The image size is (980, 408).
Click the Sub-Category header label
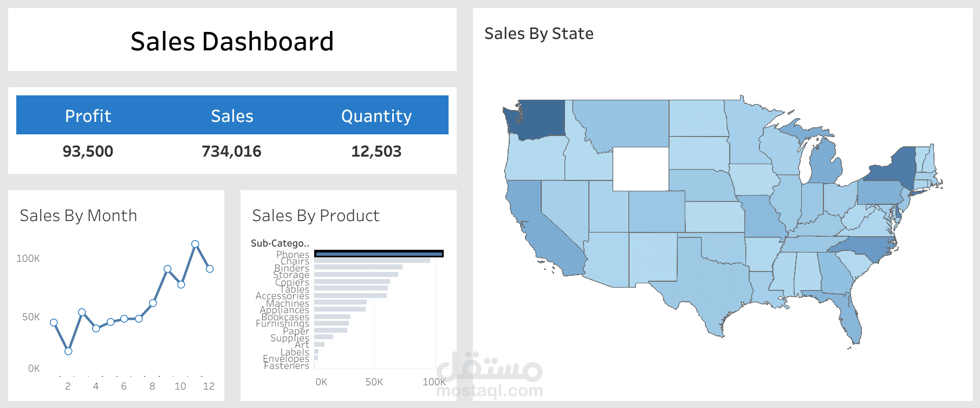pyautogui.click(x=280, y=243)
